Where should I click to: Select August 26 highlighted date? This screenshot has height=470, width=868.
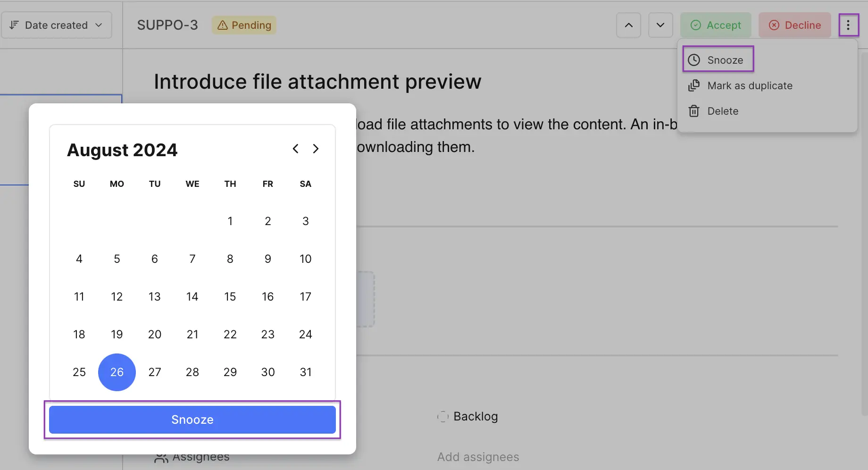[117, 372]
